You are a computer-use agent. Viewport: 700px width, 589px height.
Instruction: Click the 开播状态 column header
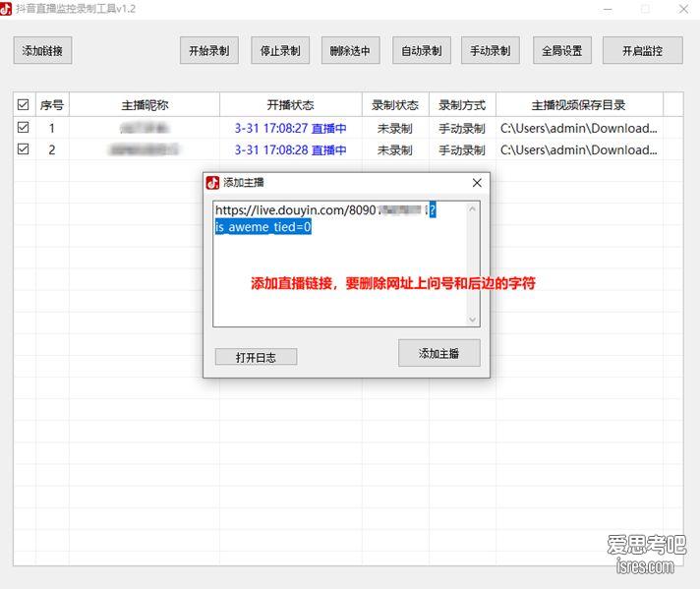(x=291, y=105)
